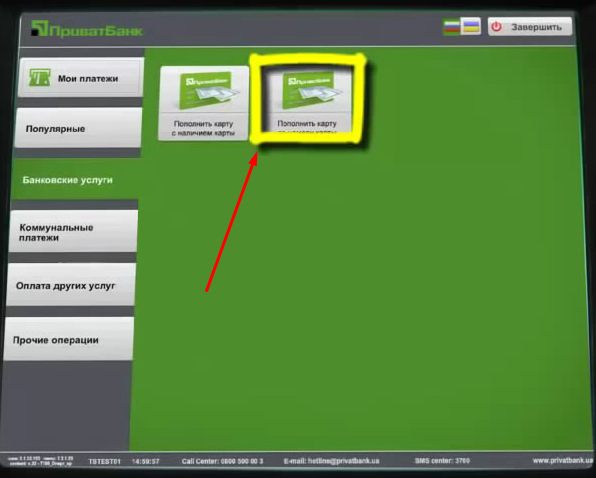Screen dimensions: 596x478
Task: Open Прочие операции category
Action: point(69,339)
